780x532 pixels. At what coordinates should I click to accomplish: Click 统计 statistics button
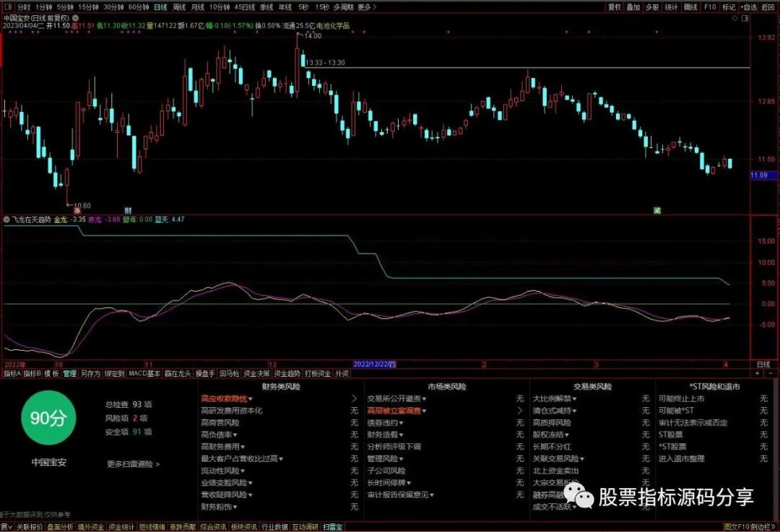[672, 7]
